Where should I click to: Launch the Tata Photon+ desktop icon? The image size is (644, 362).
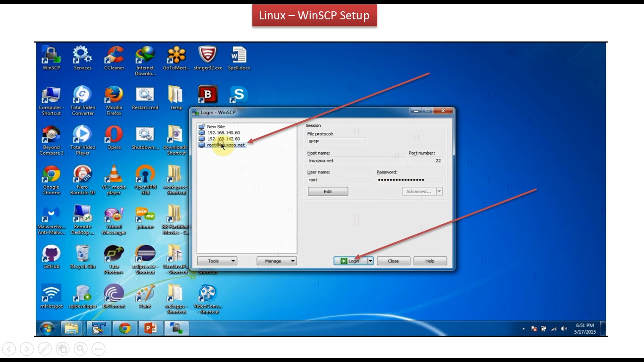point(114,260)
